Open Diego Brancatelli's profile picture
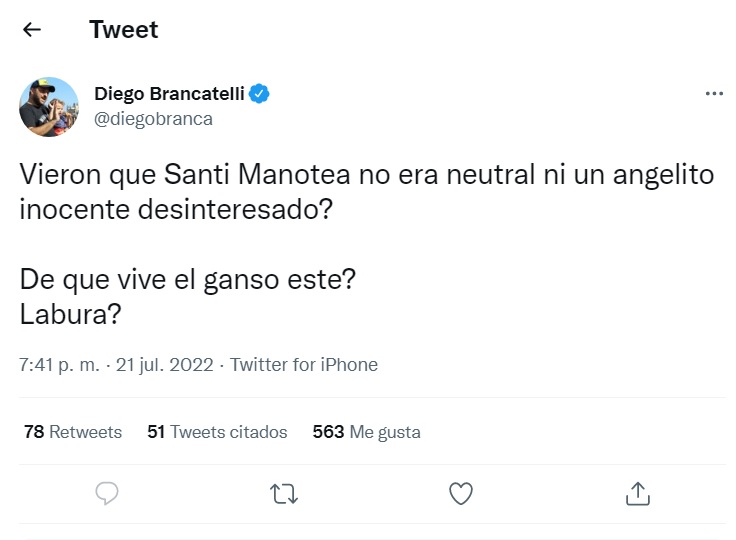This screenshot has width=736, height=540. (x=49, y=107)
